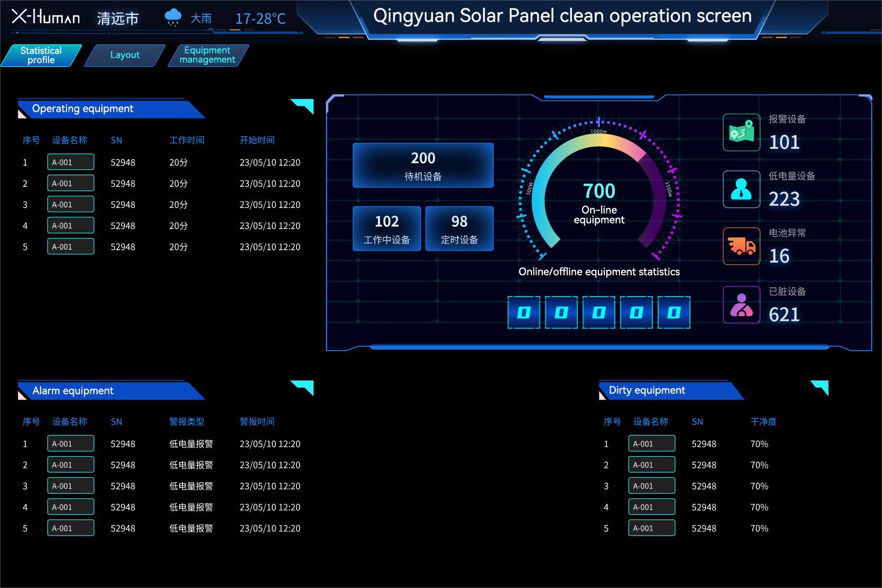
Task: Open the Equipment management tab
Action: click(207, 55)
